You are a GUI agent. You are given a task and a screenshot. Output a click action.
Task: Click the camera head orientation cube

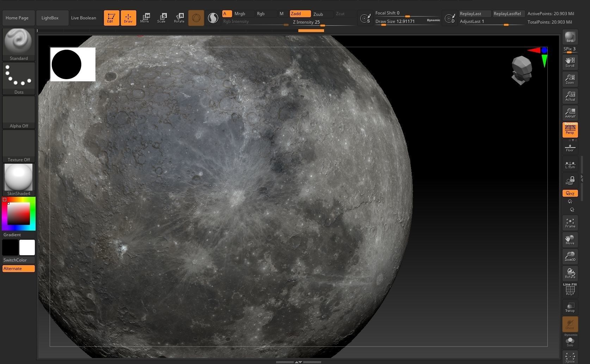522,70
